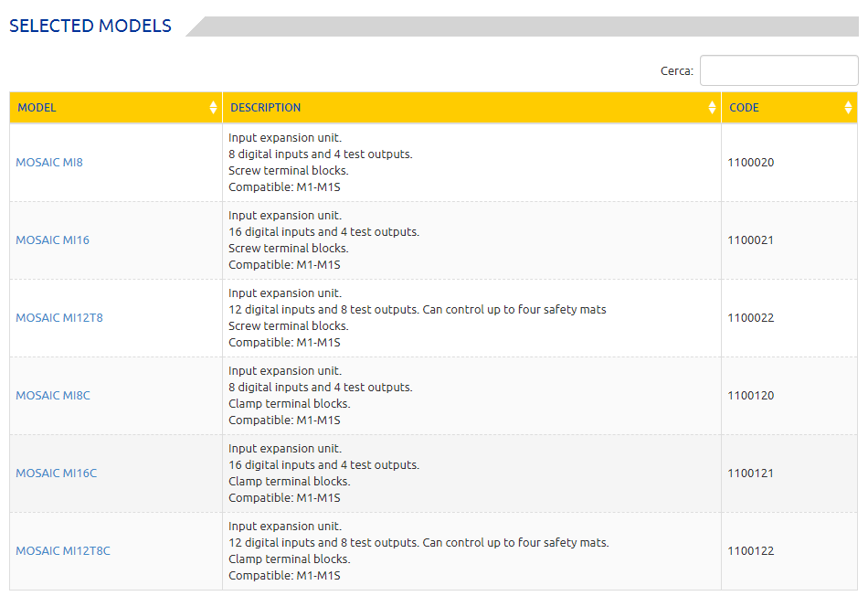
Task: Click the code value 1100120
Action: pos(750,396)
